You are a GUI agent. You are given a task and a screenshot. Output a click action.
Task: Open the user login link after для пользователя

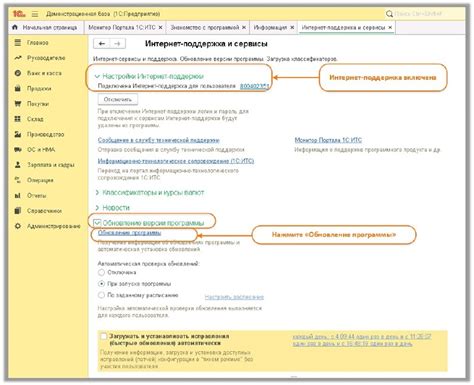point(254,86)
